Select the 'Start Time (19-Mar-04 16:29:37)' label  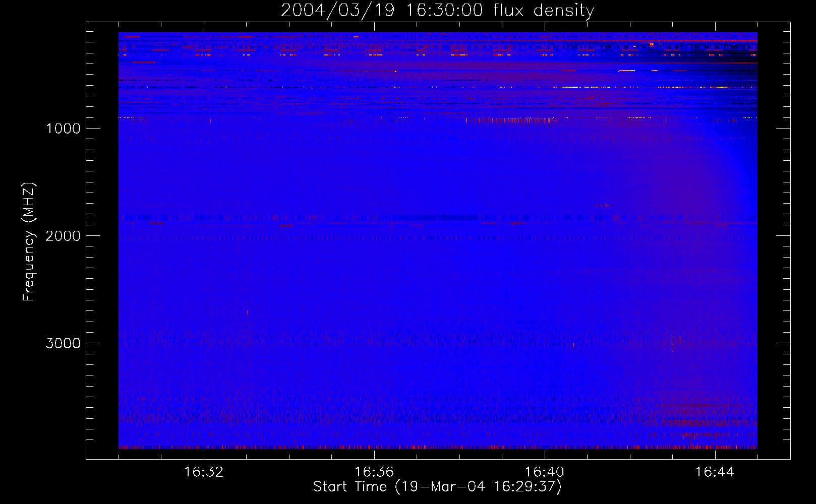pos(437,487)
